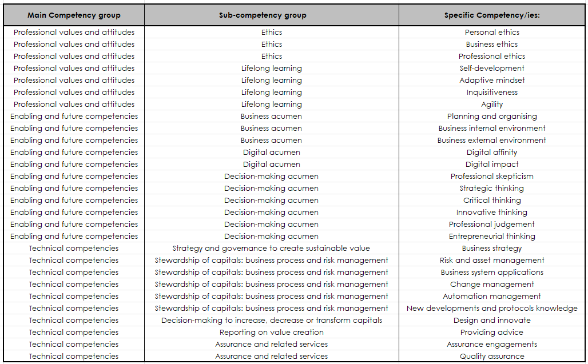Click the Strategy and governance sub-competency cell
Viewport: 588px width, 364px height.
pos(271,249)
